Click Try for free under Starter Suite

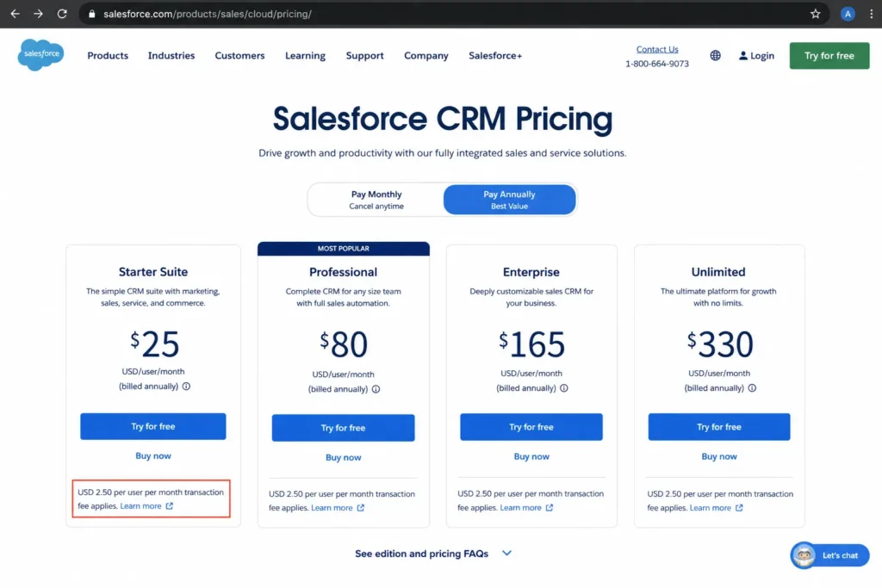pos(153,427)
